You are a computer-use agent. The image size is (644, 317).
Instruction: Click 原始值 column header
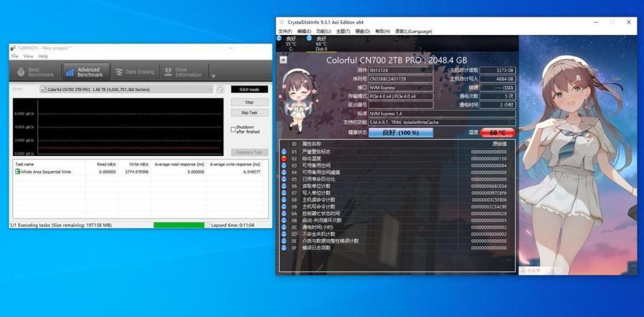(x=499, y=144)
